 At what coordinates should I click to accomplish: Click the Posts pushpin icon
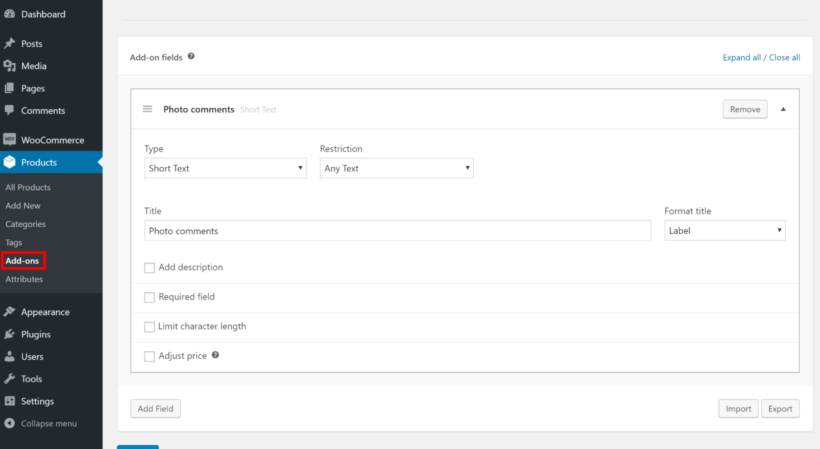(10, 44)
